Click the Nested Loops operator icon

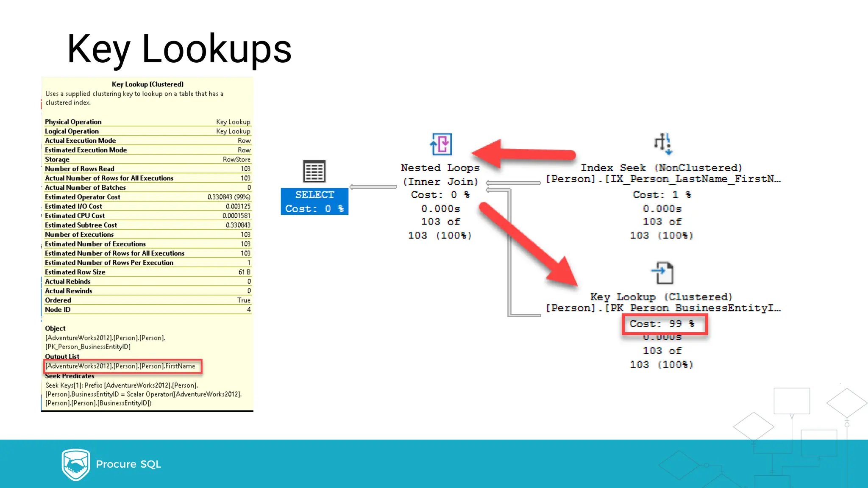(441, 144)
